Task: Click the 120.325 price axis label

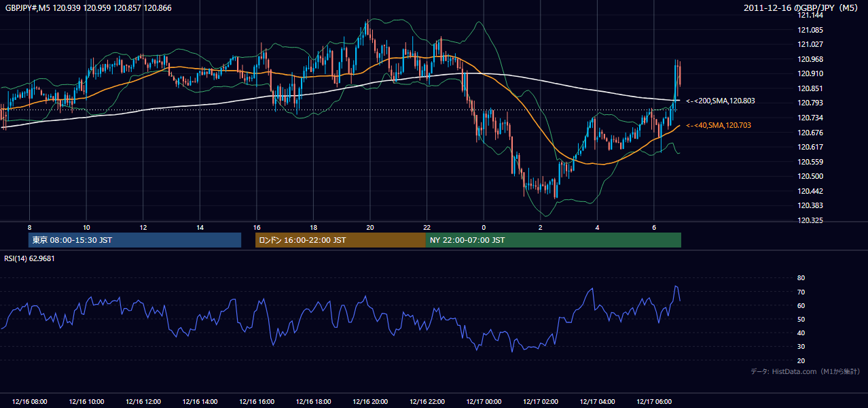Action: coord(810,220)
